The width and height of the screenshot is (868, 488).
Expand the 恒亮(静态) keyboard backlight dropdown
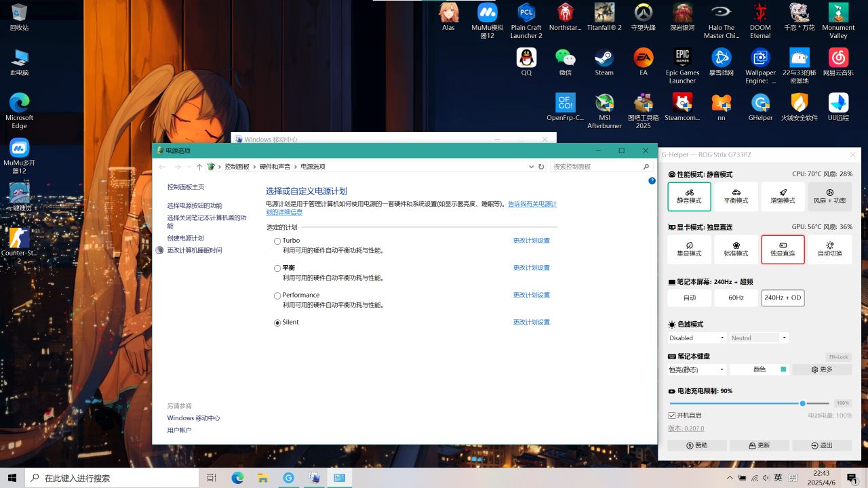click(x=697, y=369)
